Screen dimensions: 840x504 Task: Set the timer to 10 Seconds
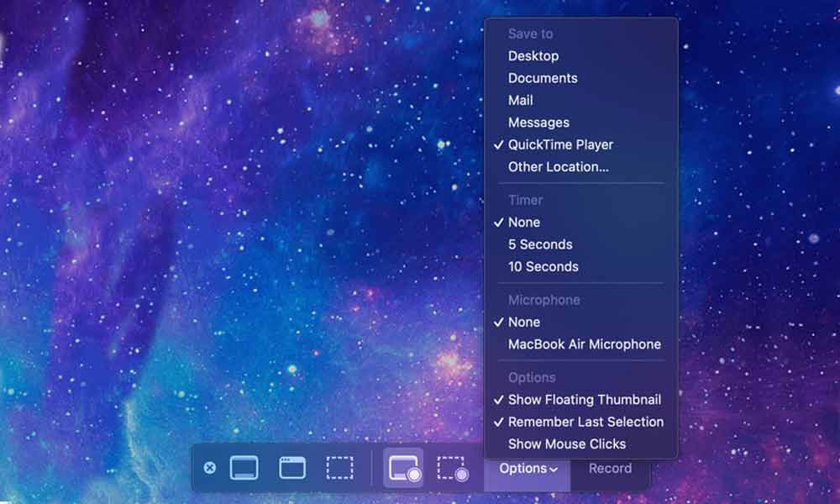tap(543, 266)
